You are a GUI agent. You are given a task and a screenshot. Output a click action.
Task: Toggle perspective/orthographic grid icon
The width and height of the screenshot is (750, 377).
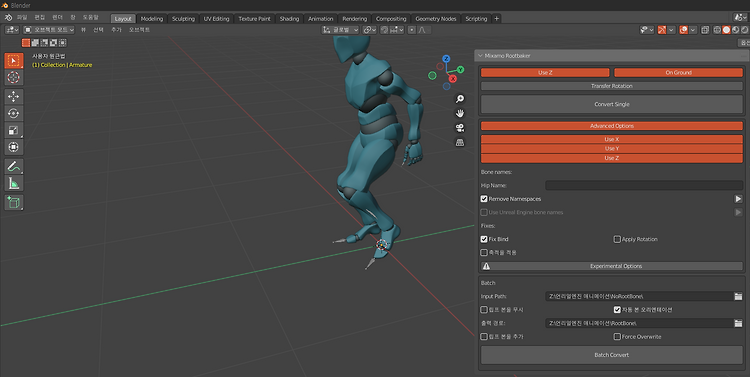(460, 142)
